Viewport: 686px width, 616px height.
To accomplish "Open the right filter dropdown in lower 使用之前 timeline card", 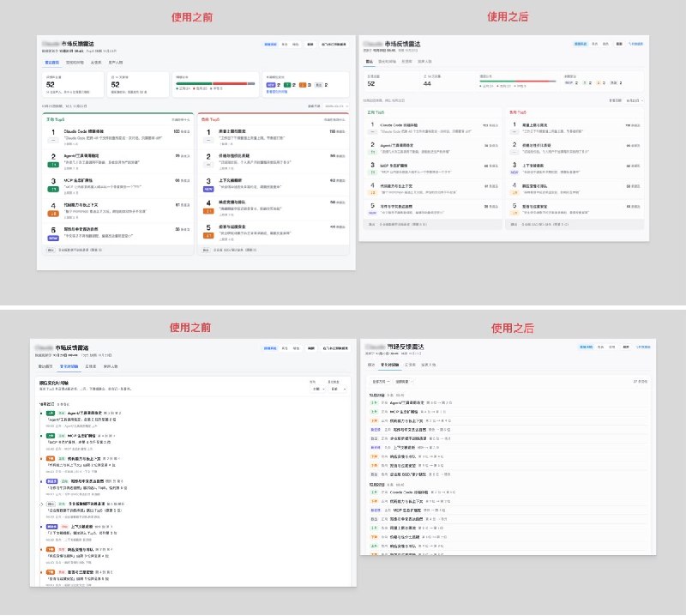I will coord(337,389).
